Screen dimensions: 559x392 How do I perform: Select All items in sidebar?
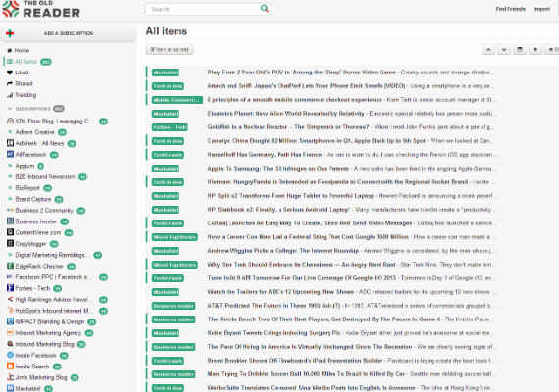pos(25,62)
